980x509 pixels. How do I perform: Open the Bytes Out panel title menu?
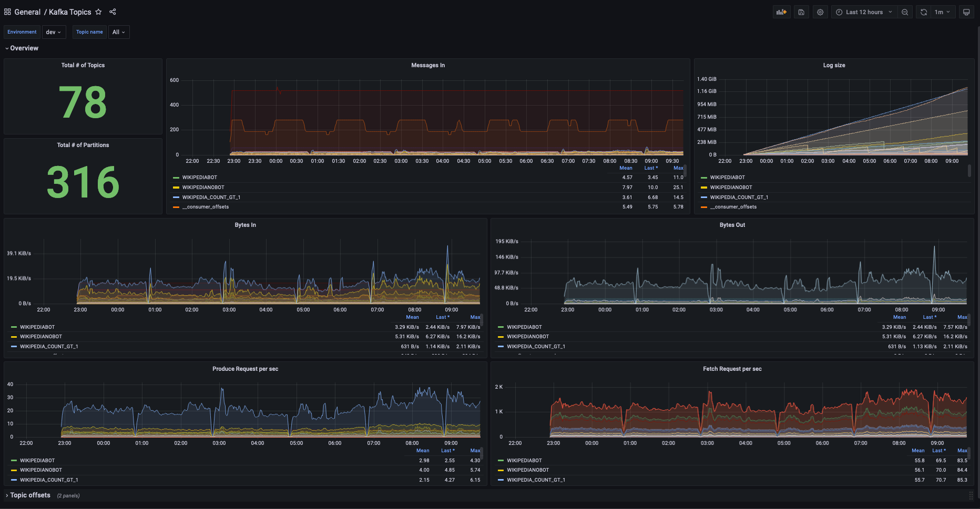coord(732,225)
